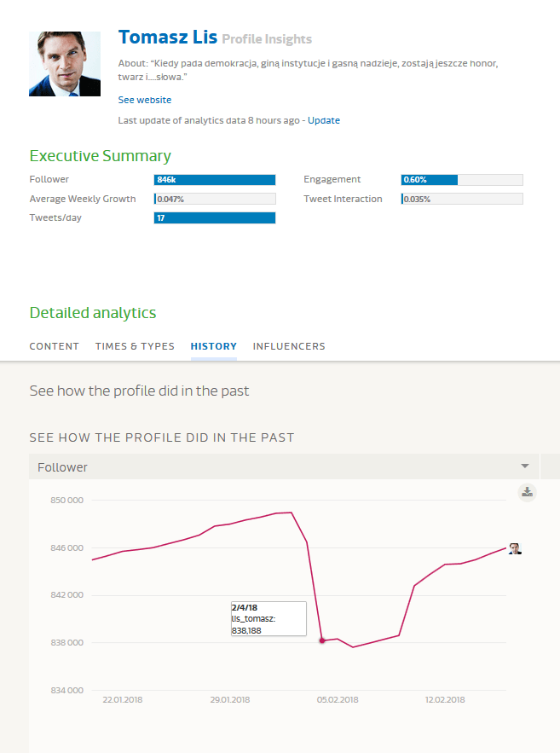Click the Tomasz Lis profile name

point(168,38)
